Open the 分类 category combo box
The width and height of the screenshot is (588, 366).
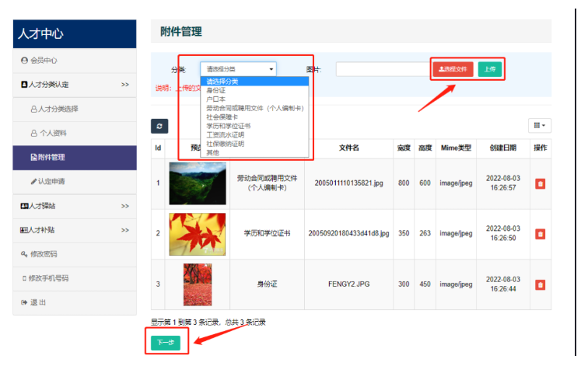239,69
